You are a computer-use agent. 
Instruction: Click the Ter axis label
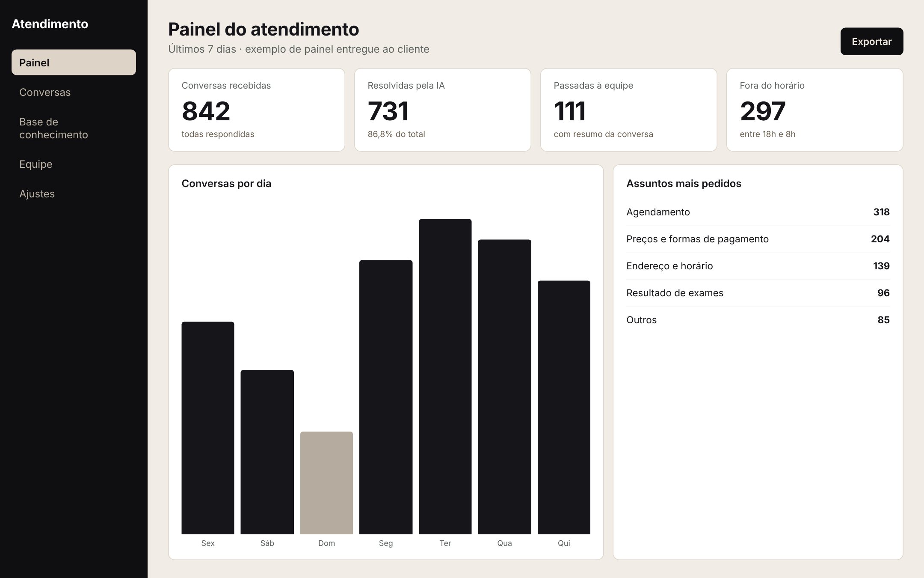pyautogui.click(x=445, y=543)
